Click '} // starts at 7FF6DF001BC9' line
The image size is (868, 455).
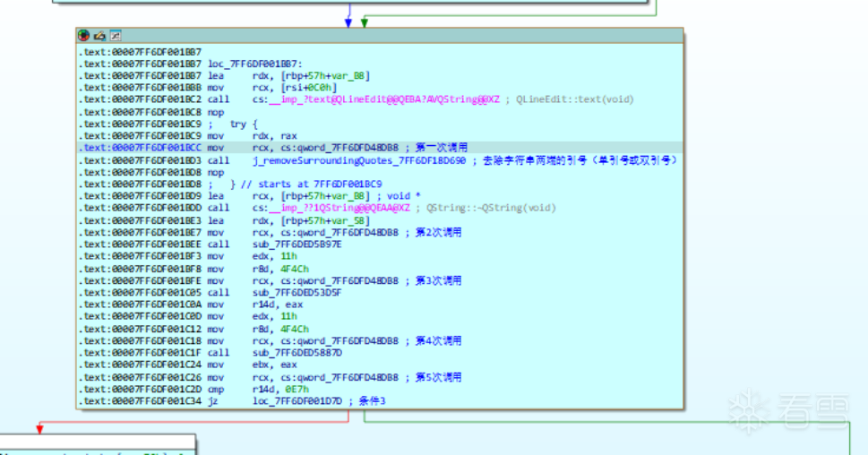pos(306,184)
